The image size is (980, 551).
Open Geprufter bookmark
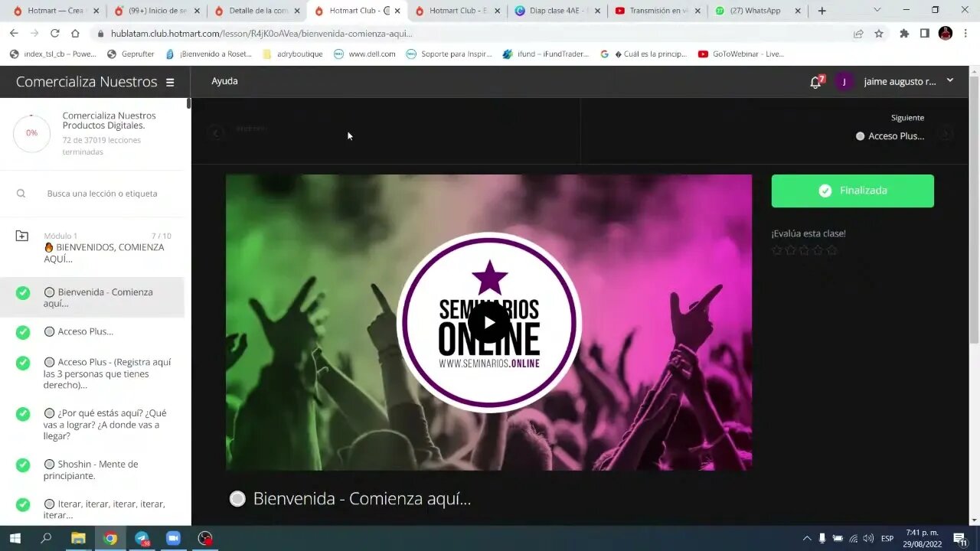coord(131,54)
